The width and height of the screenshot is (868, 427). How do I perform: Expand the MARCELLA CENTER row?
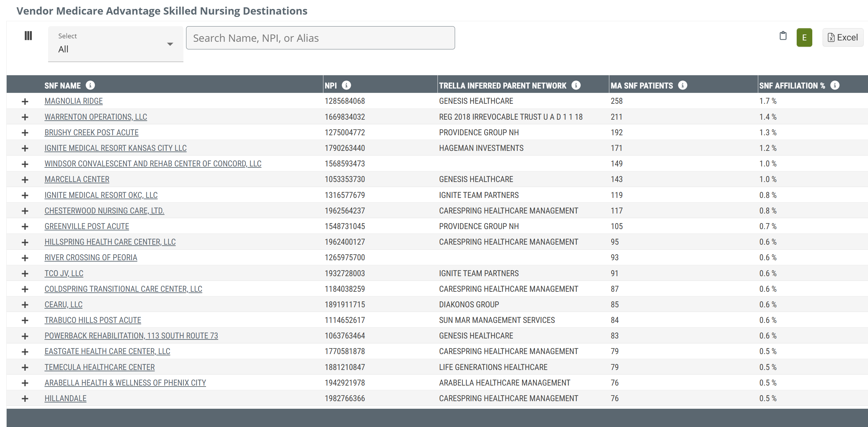(x=25, y=179)
